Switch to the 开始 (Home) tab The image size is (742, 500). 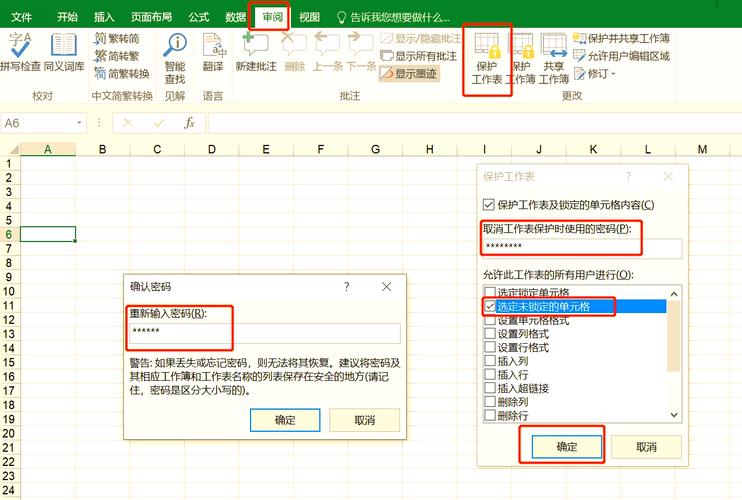pyautogui.click(x=67, y=18)
